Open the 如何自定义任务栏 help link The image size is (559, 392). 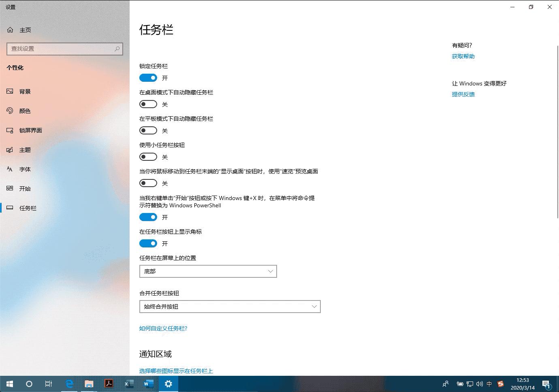[x=163, y=328]
